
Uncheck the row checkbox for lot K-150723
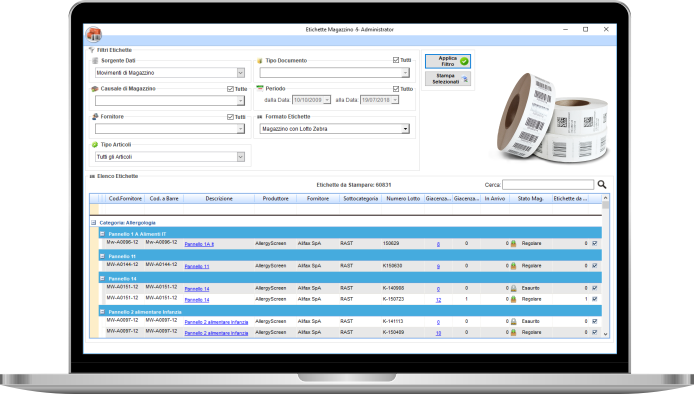tap(594, 299)
